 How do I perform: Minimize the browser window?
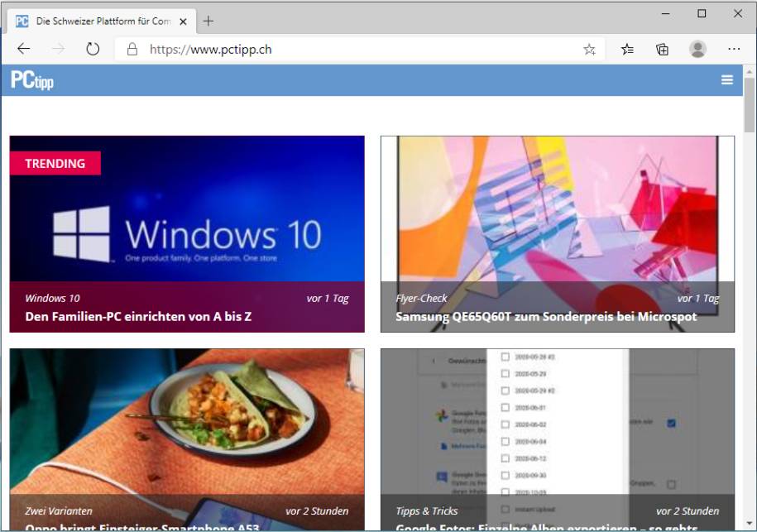(x=666, y=13)
